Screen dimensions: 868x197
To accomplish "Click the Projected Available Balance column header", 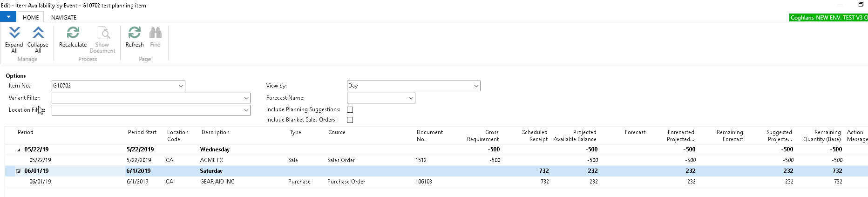I will click(575, 136).
